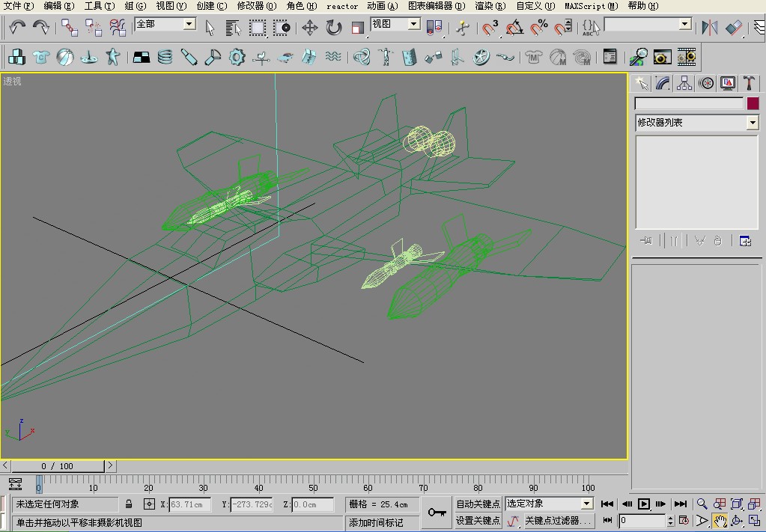Viewport: 766px width, 532px height.
Task: Click Zoom Extents in viewport navigation
Action: [736, 504]
